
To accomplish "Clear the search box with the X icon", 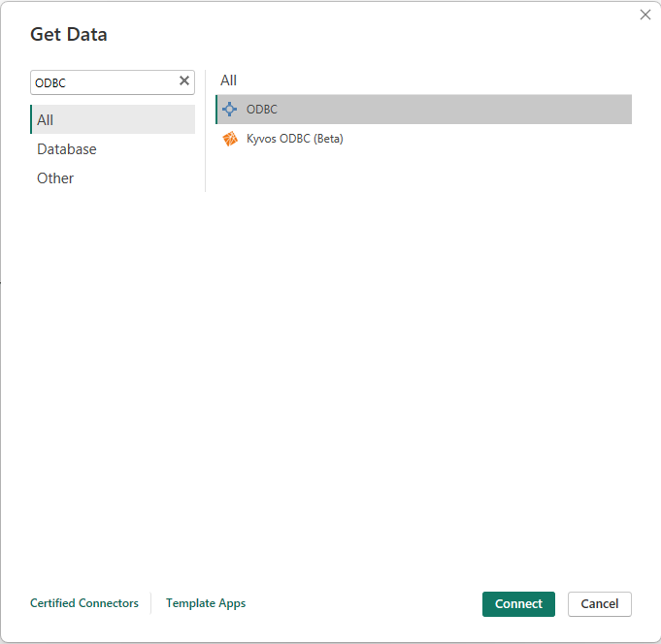I will pos(184,81).
